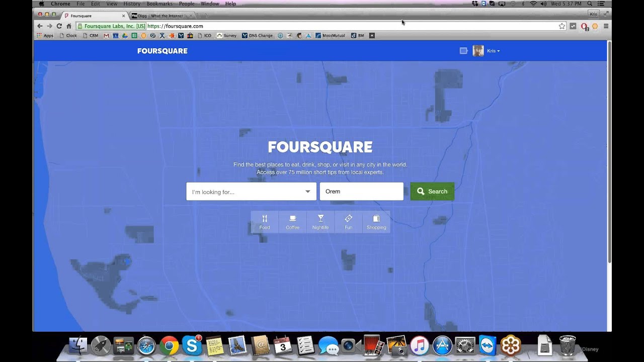Screen dimensions: 644x362
Task: Open the Clock bookmark
Action: (x=68, y=36)
